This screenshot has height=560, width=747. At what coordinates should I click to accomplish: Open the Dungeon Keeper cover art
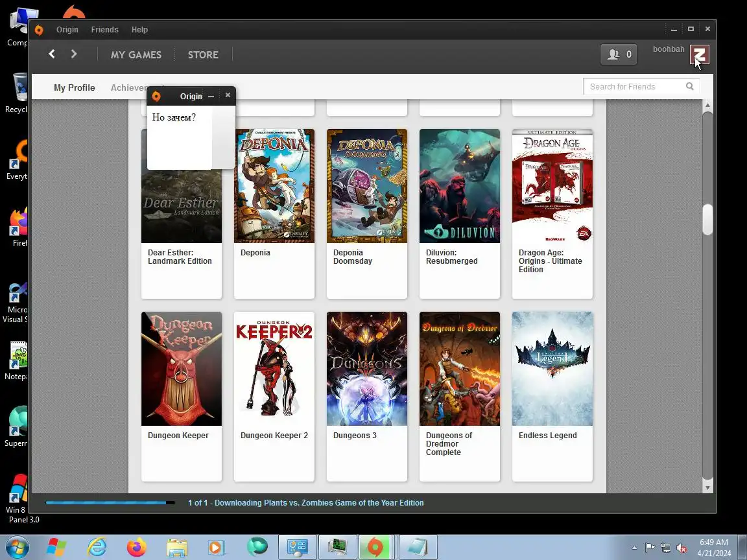click(x=182, y=369)
